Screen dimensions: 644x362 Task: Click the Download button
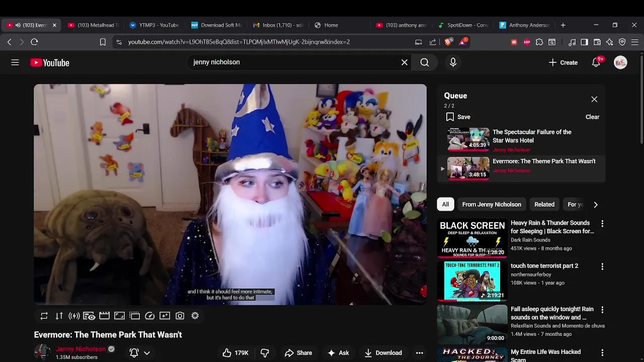[x=383, y=353]
